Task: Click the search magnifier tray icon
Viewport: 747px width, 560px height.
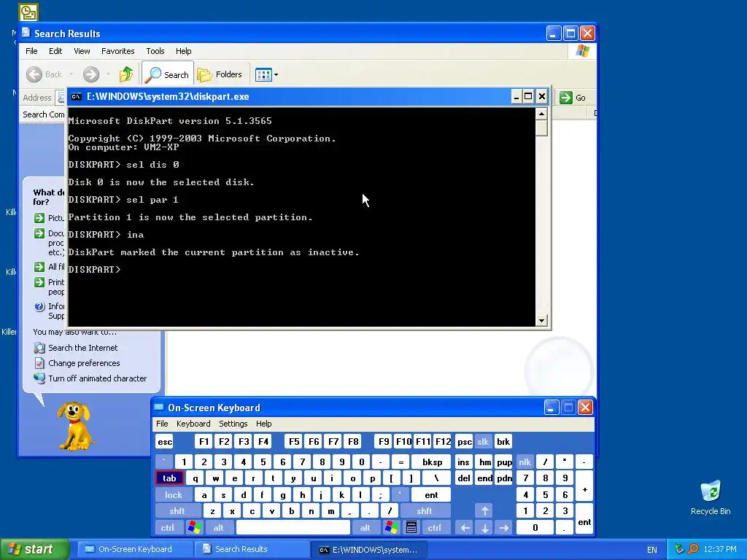Action: 693,550
